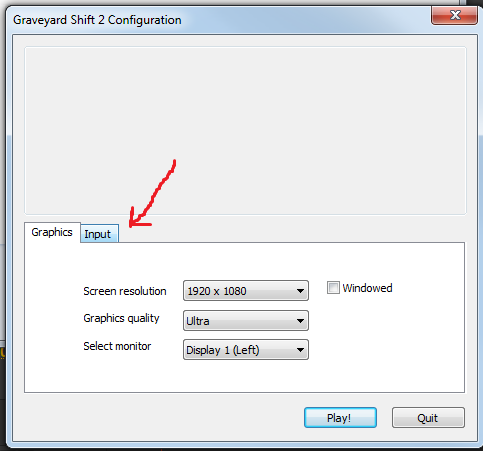
Task: Expand the Select monitor dropdown arrow
Action: [x=300, y=350]
